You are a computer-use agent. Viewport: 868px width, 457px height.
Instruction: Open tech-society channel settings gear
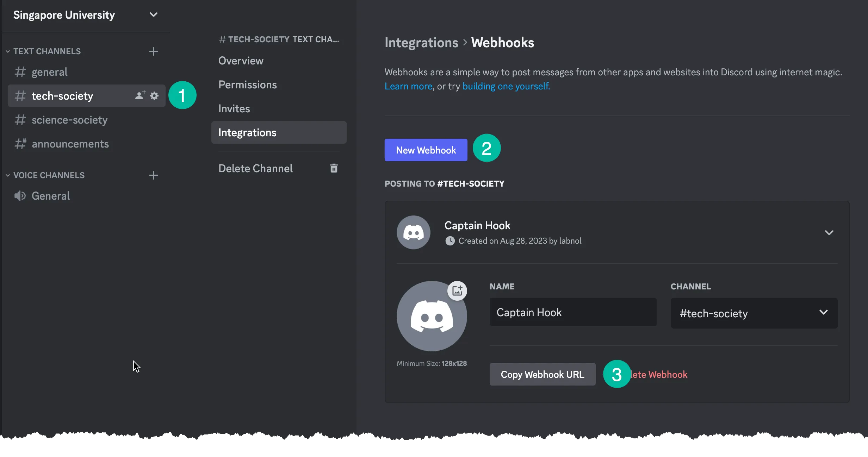155,95
